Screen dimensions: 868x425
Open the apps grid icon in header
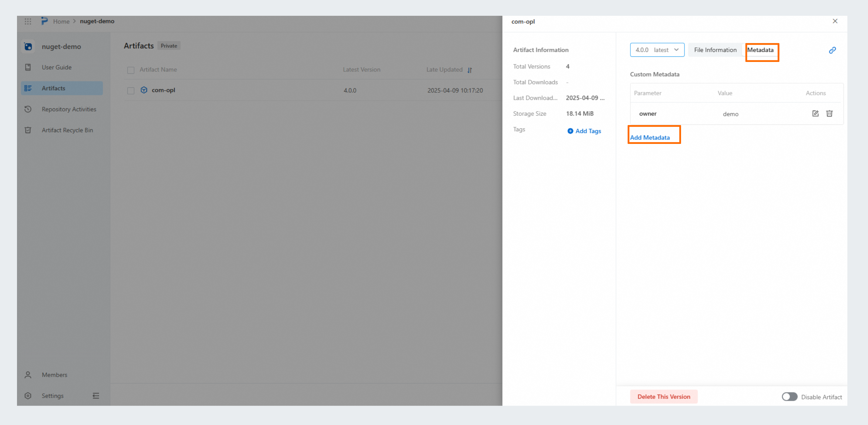click(x=28, y=21)
